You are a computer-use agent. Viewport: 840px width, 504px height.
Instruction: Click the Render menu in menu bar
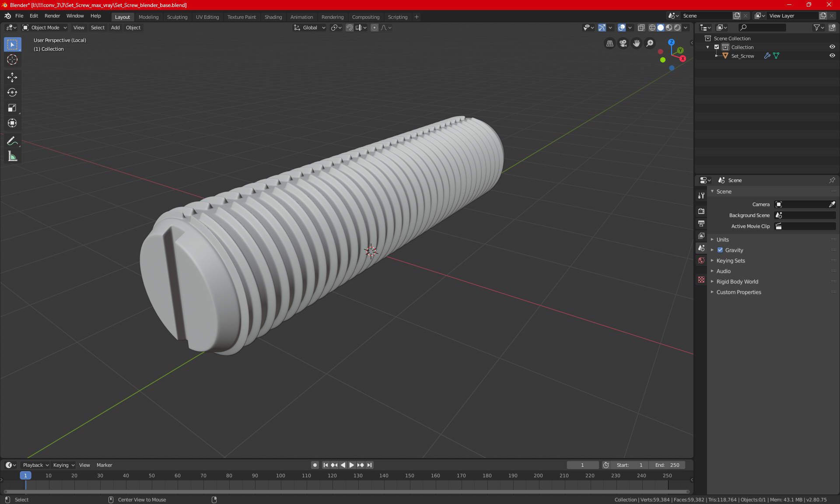pos(52,16)
